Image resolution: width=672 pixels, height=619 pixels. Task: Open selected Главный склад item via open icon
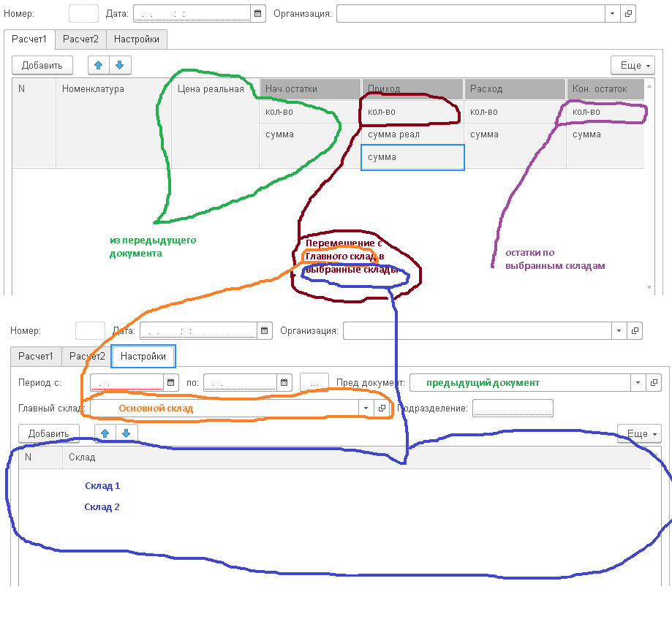coord(381,408)
